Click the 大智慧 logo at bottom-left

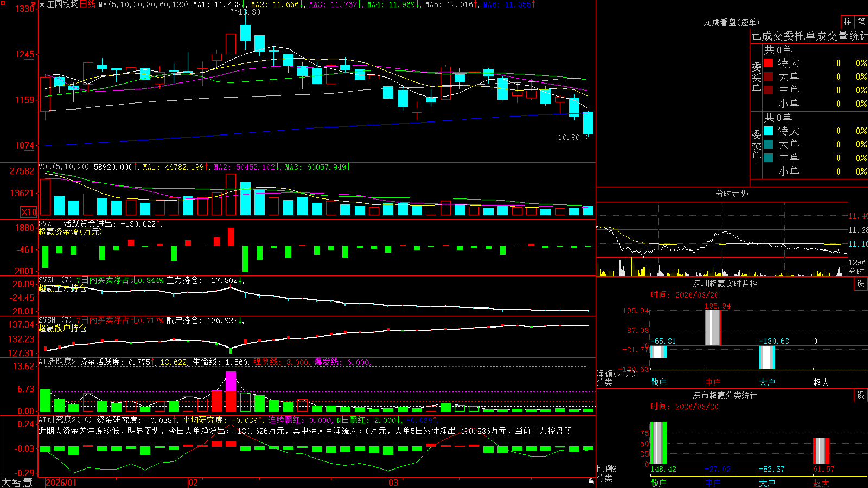(17, 483)
